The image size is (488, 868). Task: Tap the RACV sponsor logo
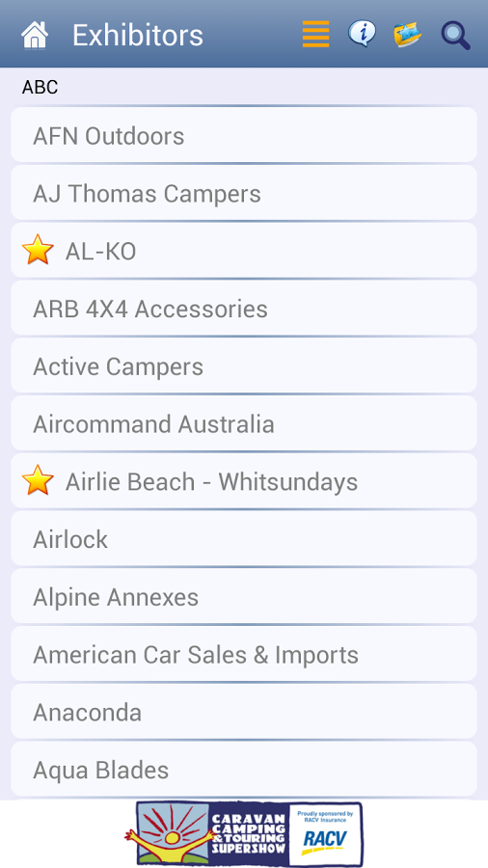(325, 833)
